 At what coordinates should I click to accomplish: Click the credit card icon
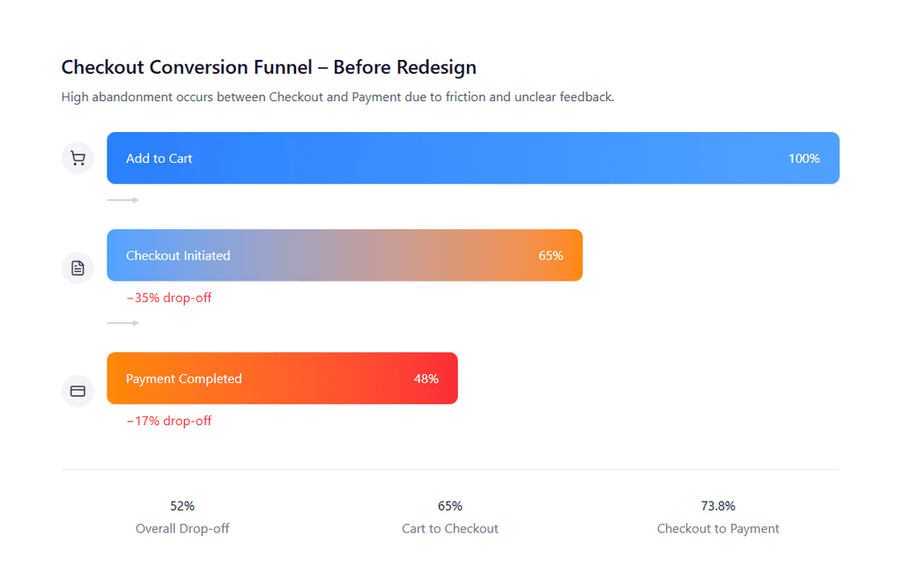[78, 391]
